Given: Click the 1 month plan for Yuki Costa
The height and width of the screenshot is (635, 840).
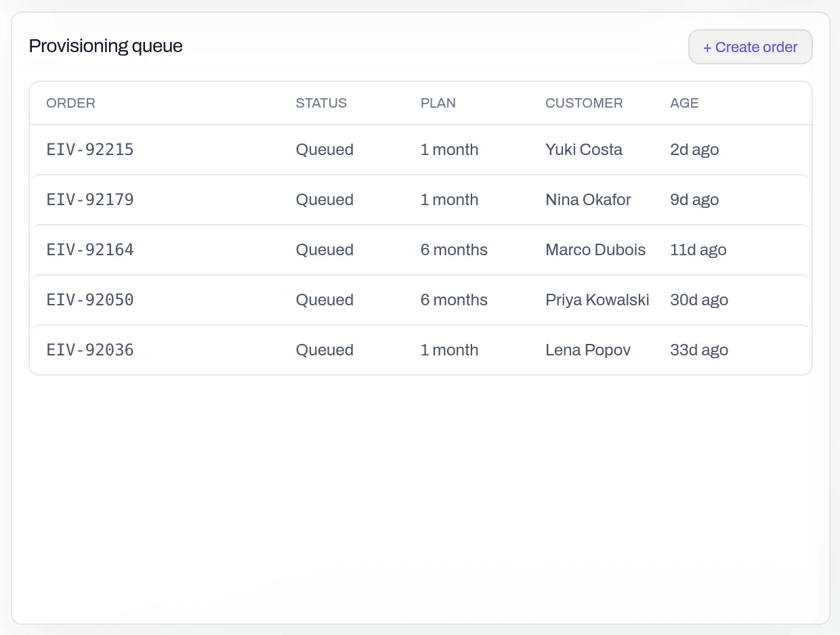Looking at the screenshot, I should (450, 150).
